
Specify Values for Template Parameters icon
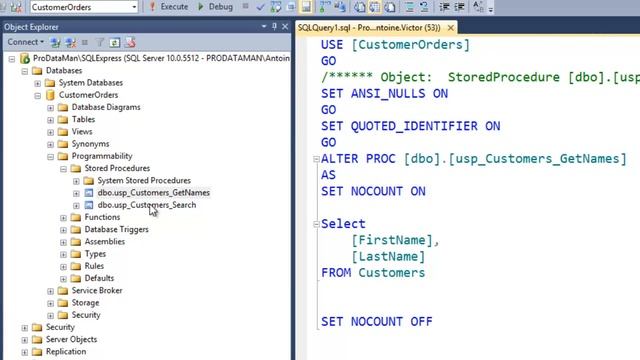[x=478, y=7]
